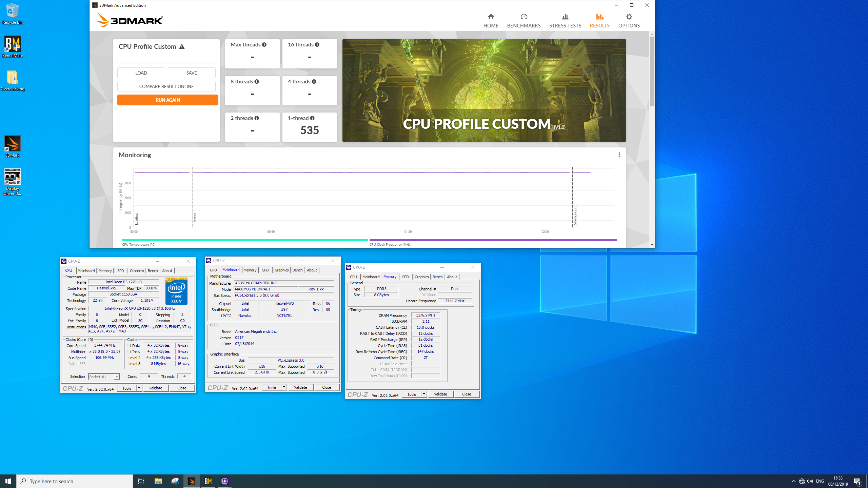Select the Overclocking folder on desktop
868x488 pixels.
click(13, 80)
